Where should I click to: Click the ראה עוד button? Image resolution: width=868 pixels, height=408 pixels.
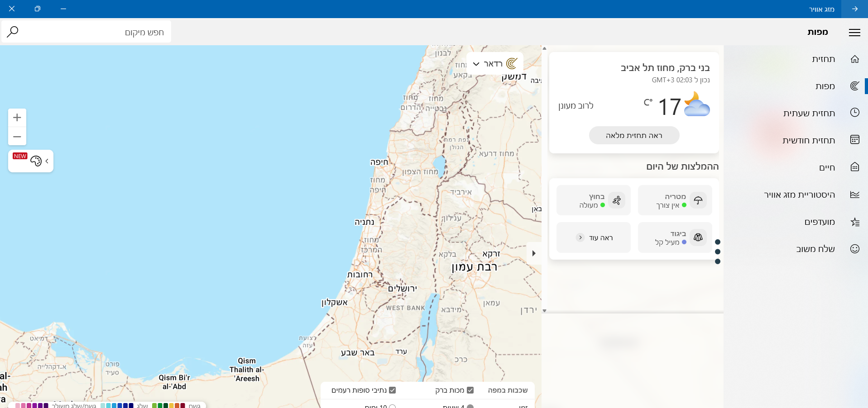(594, 237)
